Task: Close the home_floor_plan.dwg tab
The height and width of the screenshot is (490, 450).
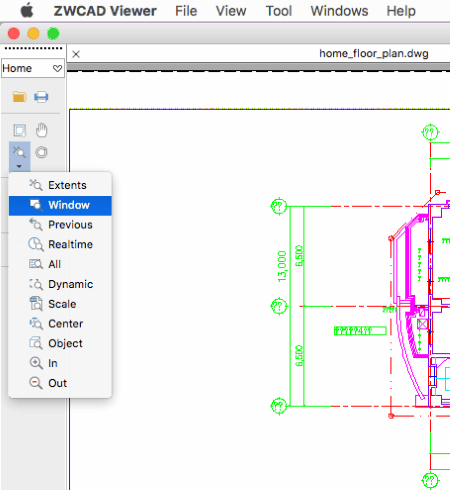Action: click(76, 54)
